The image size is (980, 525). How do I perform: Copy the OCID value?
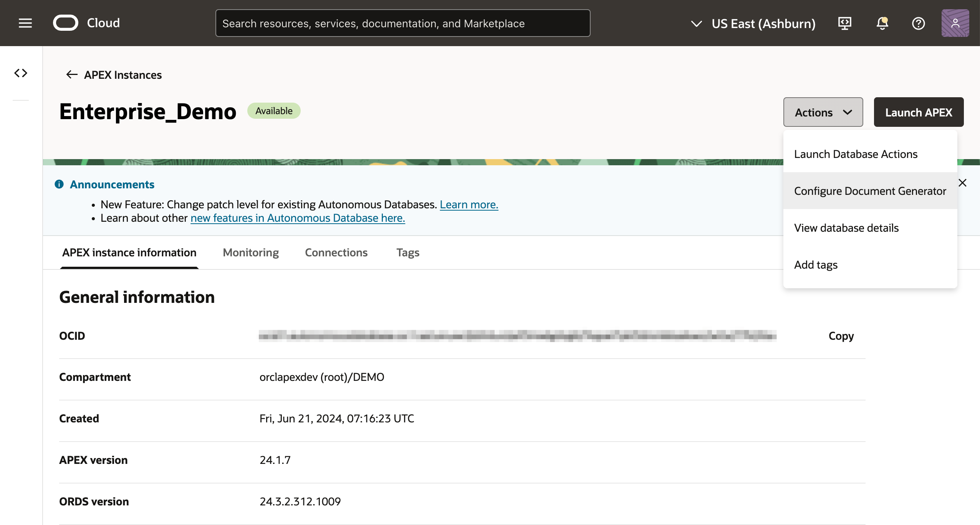tap(841, 336)
